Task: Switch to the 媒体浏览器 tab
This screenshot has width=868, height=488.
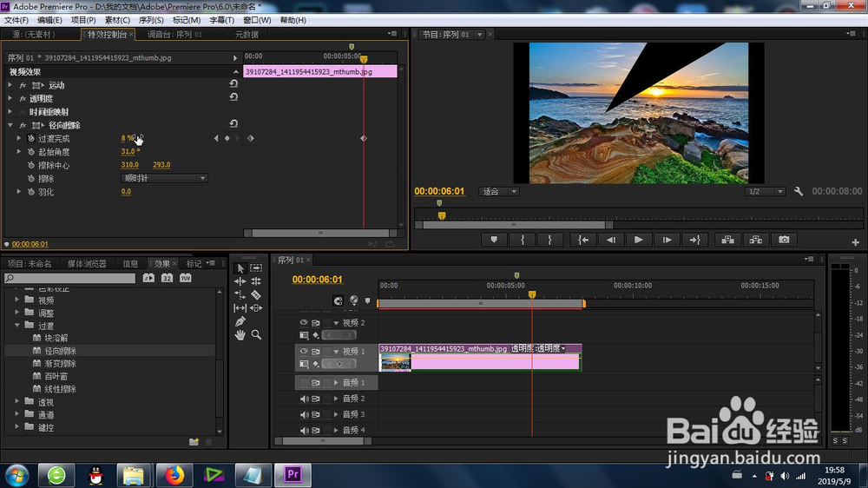Action: point(87,264)
